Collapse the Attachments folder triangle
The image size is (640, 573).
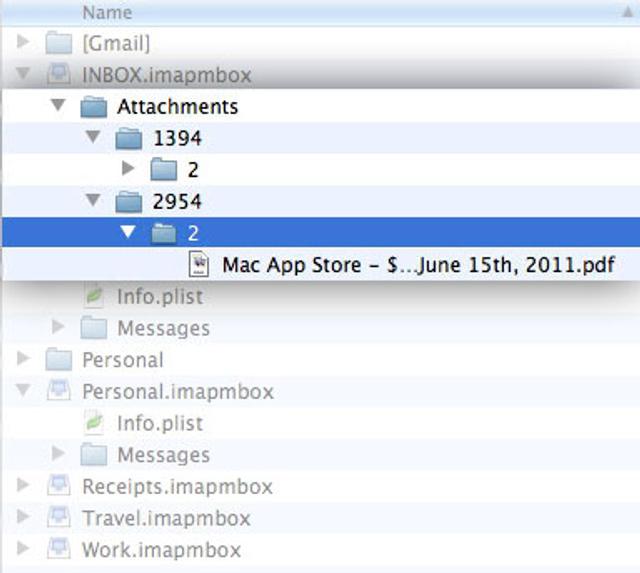coord(58,105)
